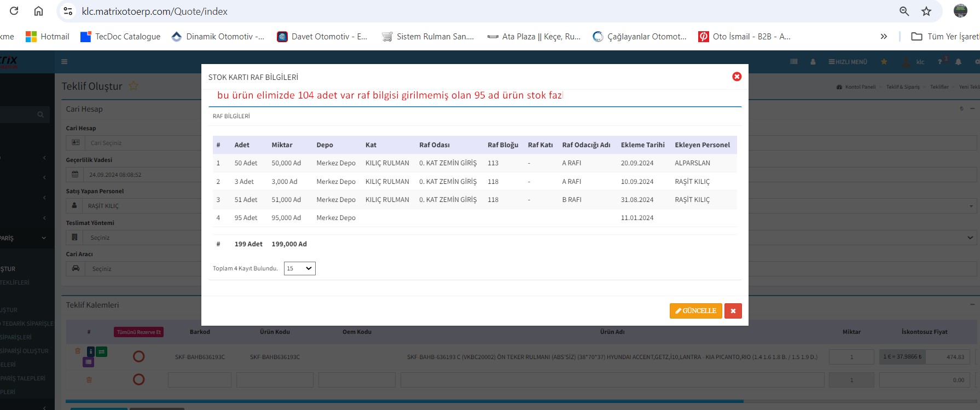Open the records-per-page dropdown showing 15
Viewport: 980px width, 410px height.
pos(299,268)
